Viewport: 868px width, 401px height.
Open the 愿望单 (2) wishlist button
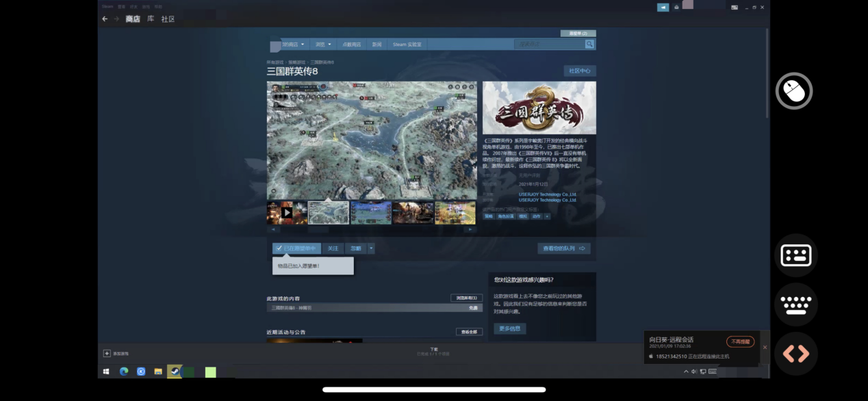578,33
